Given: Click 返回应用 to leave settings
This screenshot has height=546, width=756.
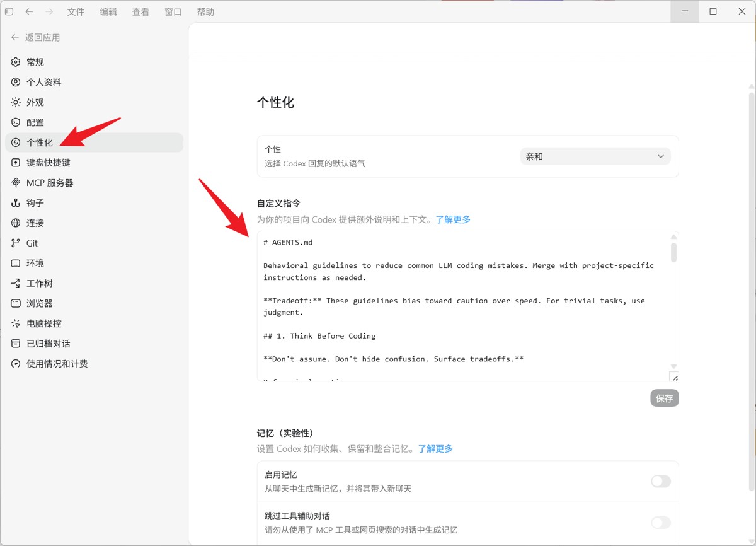Looking at the screenshot, I should point(42,37).
